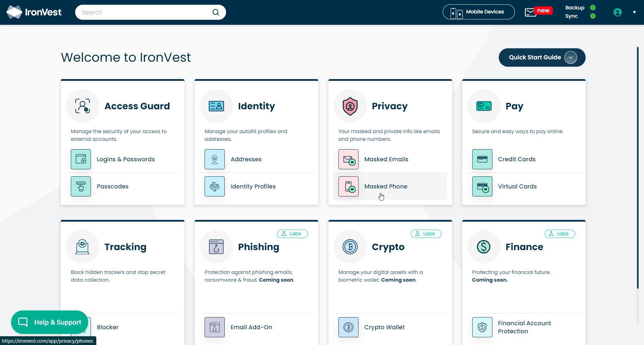Click the Finance dollar icon

[484, 247]
